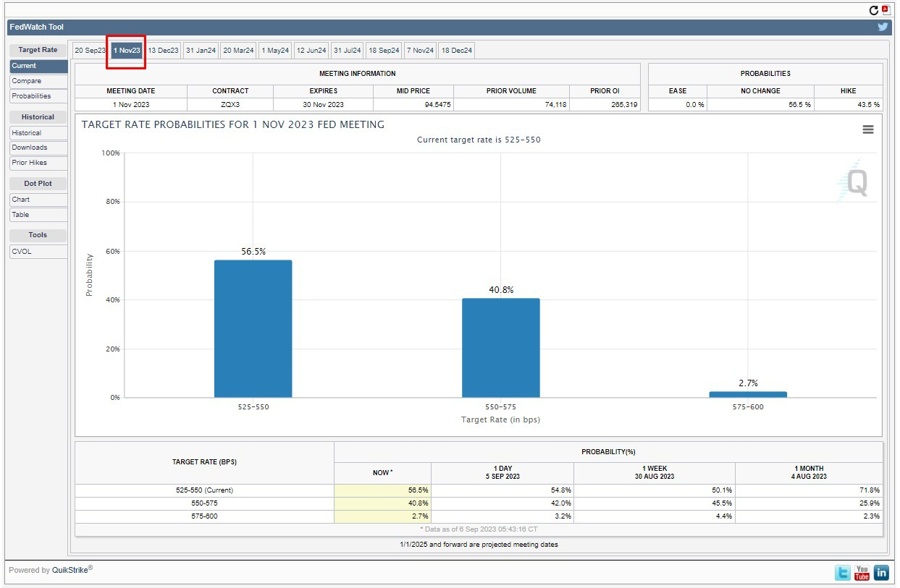Click contract value ZQX3

pos(230,105)
